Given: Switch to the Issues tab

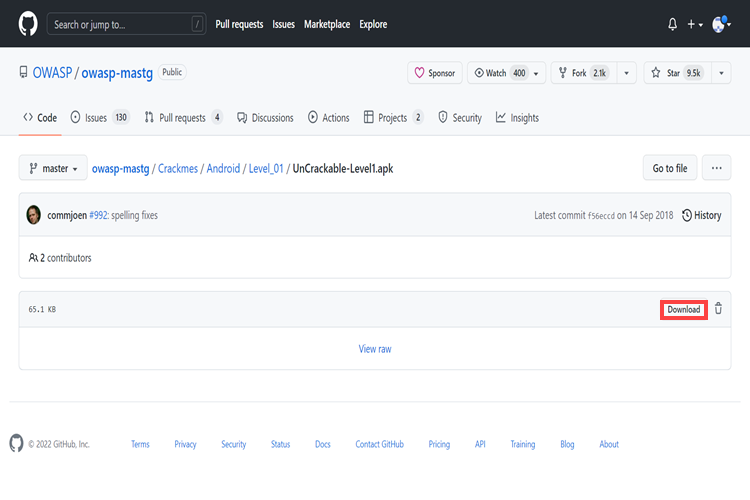Looking at the screenshot, I should click(x=100, y=117).
